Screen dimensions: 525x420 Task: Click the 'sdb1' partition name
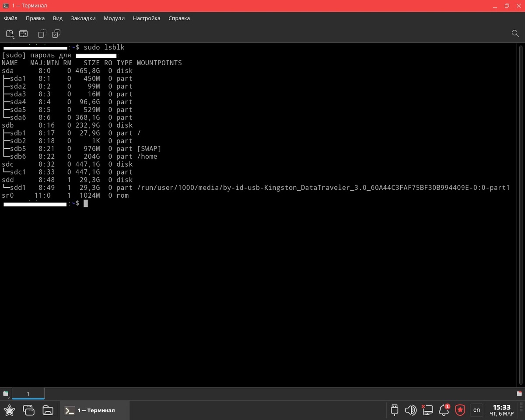tap(18, 133)
